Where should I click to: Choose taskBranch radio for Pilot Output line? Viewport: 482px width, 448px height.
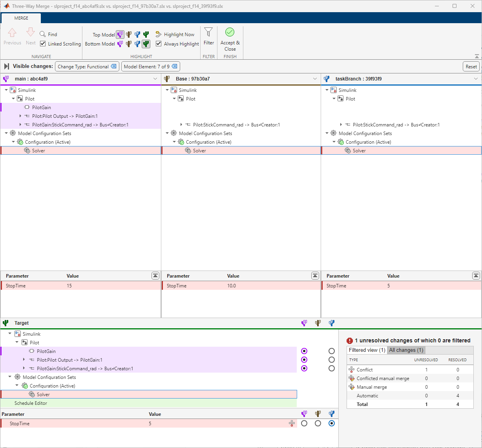(332, 360)
